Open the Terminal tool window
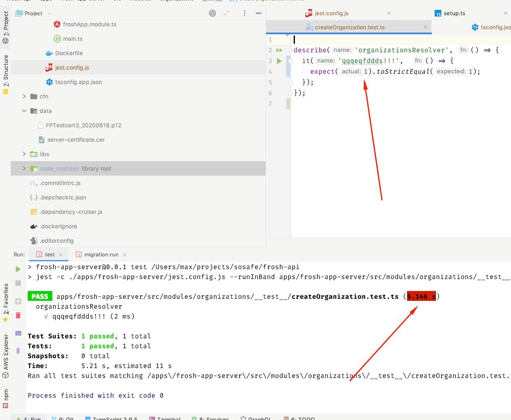 click(x=165, y=418)
